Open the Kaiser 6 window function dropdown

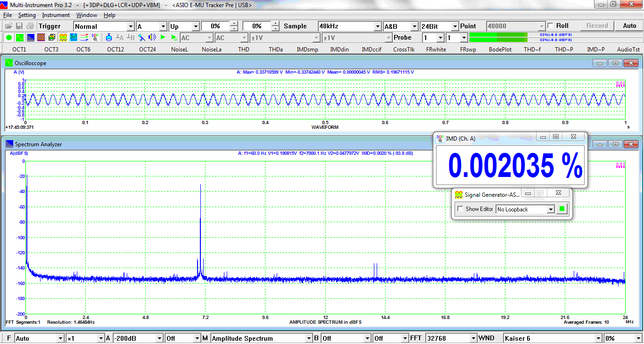[553, 338]
